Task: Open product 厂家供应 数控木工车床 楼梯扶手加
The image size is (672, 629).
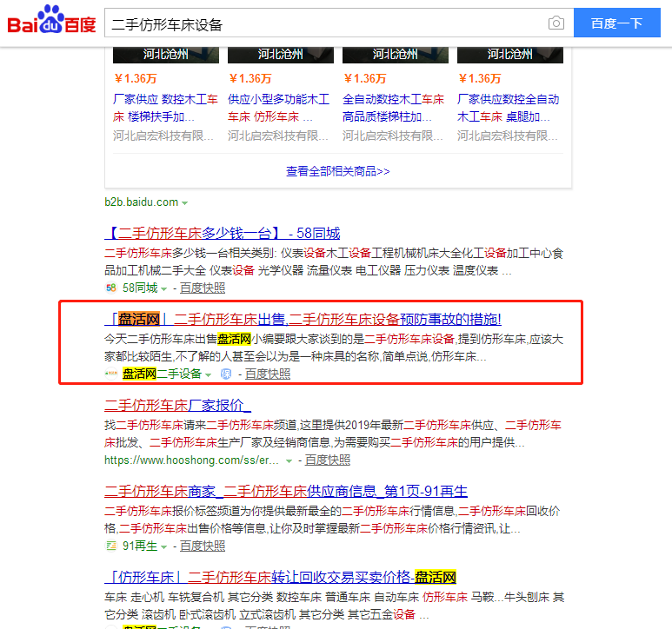Action: click(165, 108)
